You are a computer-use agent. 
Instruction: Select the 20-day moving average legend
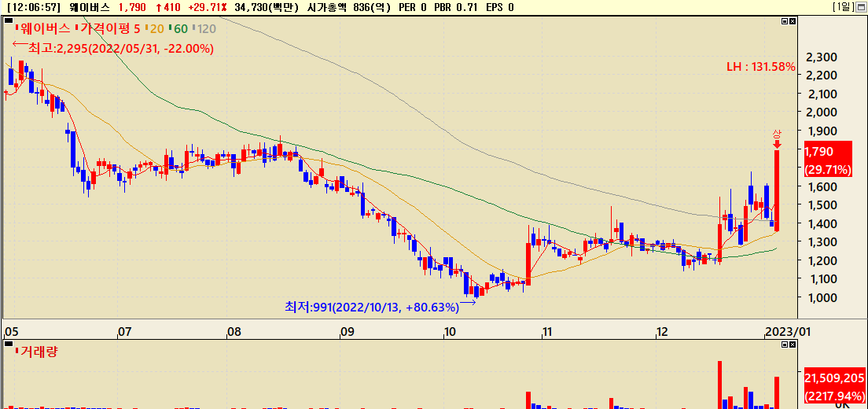click(x=154, y=28)
